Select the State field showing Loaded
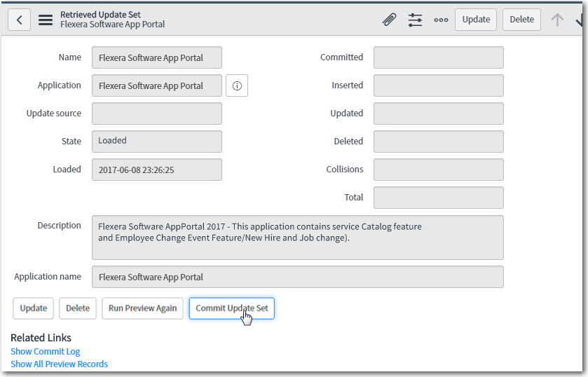 coord(157,141)
